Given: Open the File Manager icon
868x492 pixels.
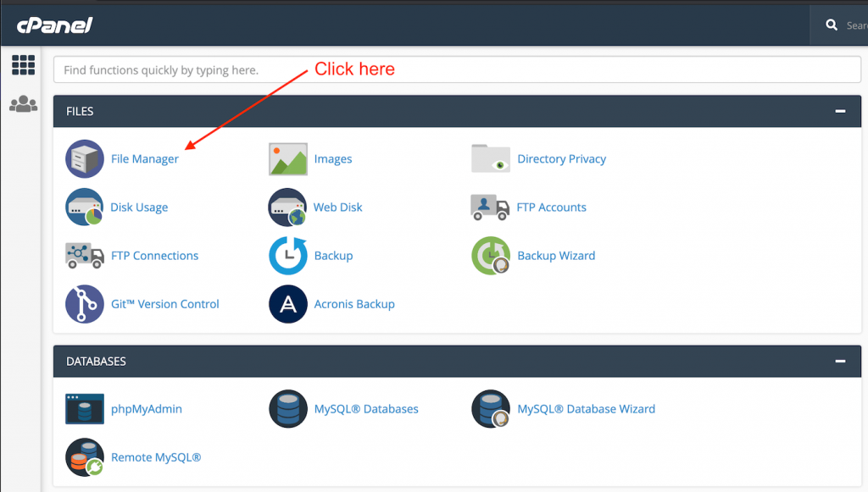Looking at the screenshot, I should 85,158.
